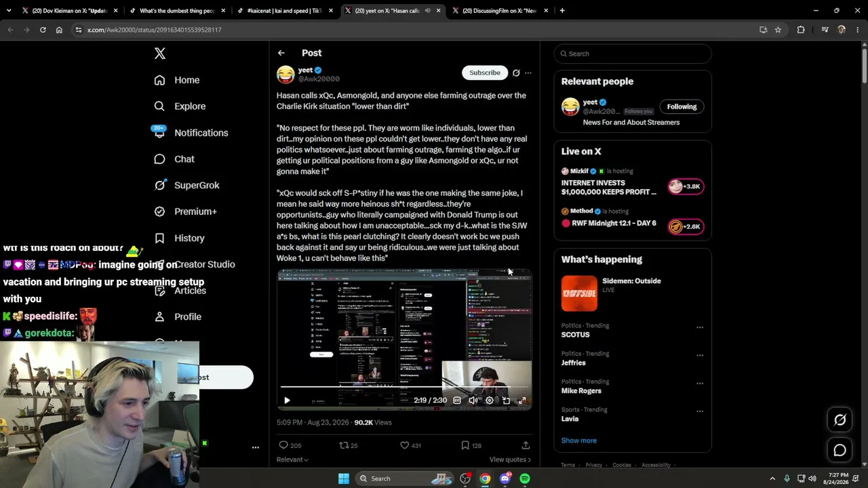Click the X logo in the sidebar
868x488 pixels.
point(159,54)
